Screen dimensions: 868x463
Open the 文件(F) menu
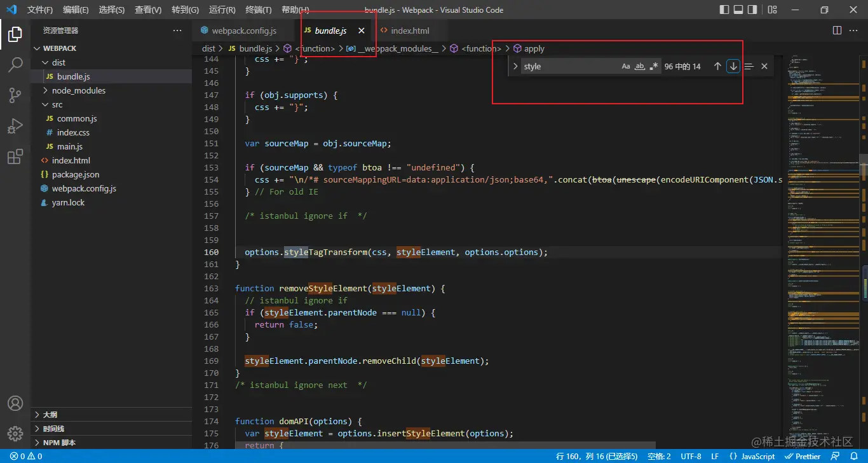click(40, 10)
